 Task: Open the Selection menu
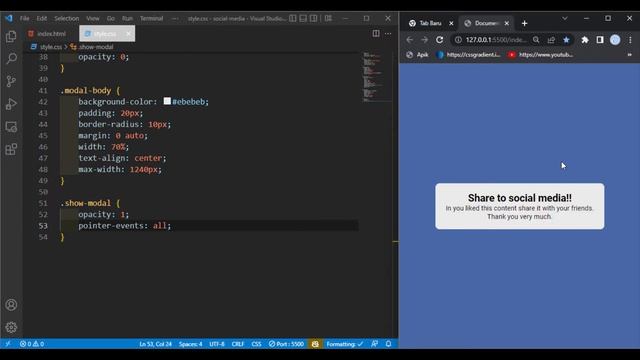pyautogui.click(x=67, y=18)
